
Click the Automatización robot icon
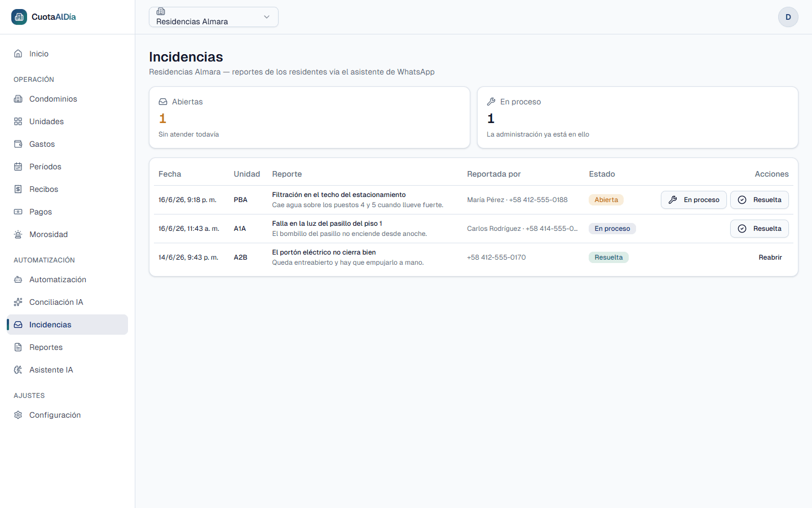pos(18,279)
